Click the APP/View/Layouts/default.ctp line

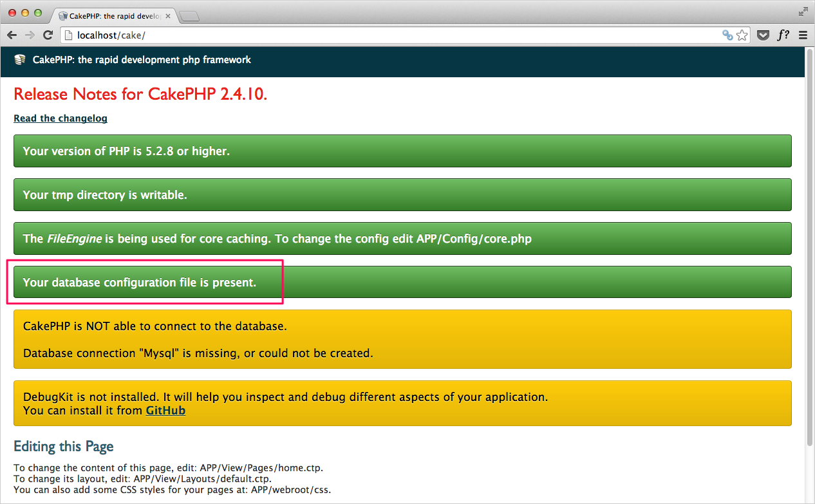[142, 479]
